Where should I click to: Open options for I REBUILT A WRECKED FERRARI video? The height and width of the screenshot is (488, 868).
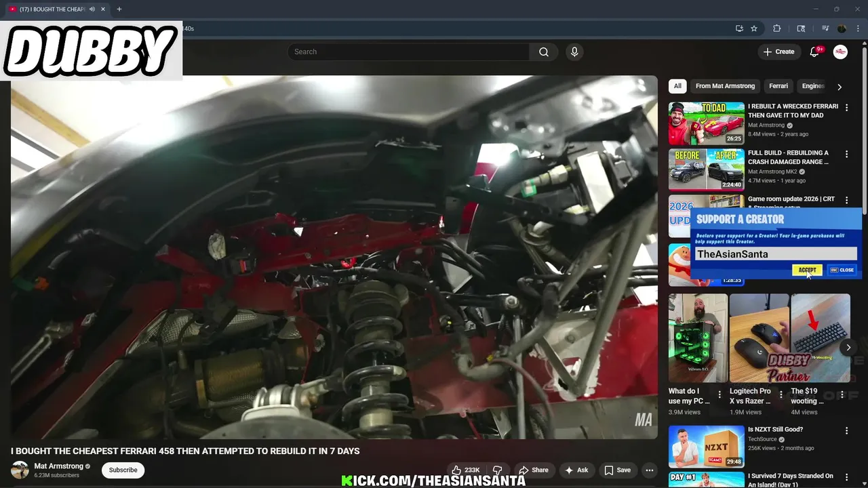(x=846, y=108)
